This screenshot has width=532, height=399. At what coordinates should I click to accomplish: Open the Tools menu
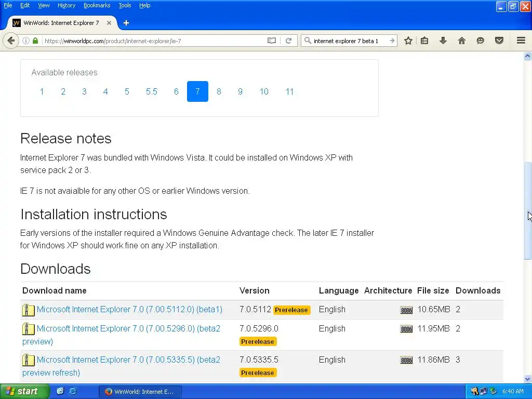(125, 5)
